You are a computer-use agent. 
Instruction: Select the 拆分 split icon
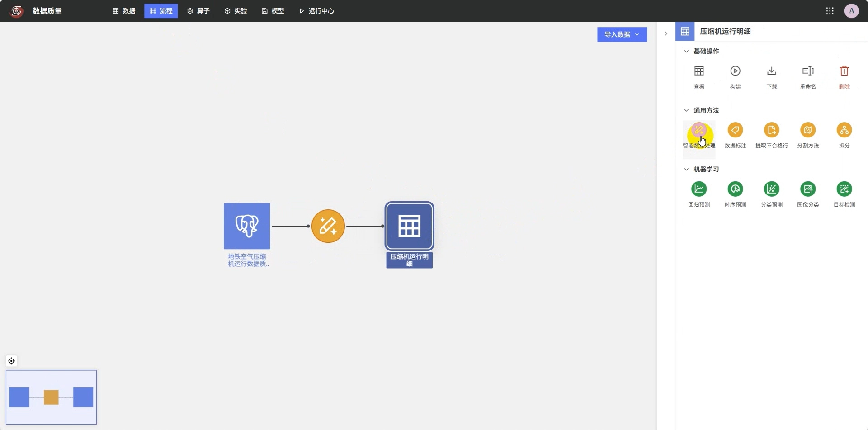point(844,130)
